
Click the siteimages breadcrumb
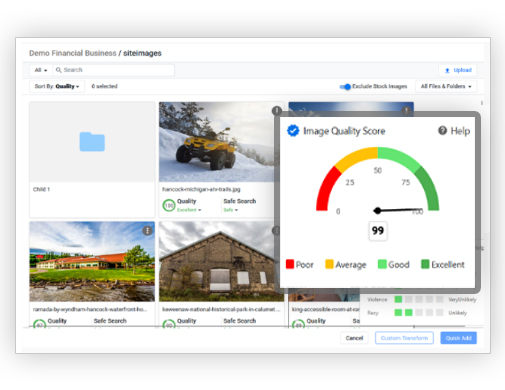pyautogui.click(x=142, y=53)
